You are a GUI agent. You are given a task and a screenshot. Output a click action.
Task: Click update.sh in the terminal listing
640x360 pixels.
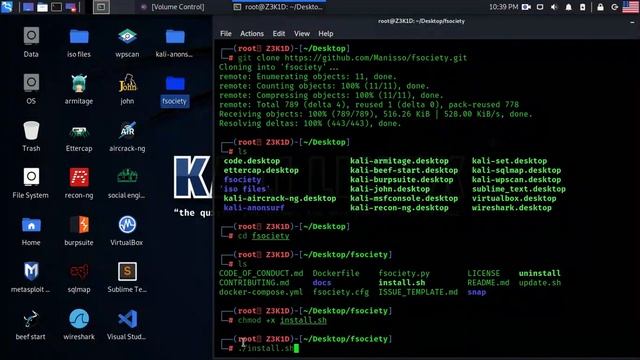point(540,282)
